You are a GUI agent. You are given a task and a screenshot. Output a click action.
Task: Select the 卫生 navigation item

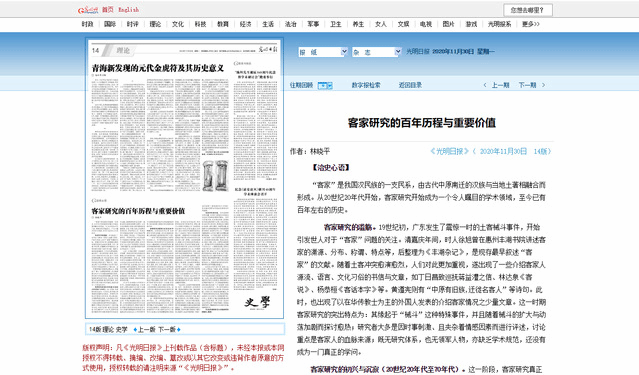pos(336,24)
